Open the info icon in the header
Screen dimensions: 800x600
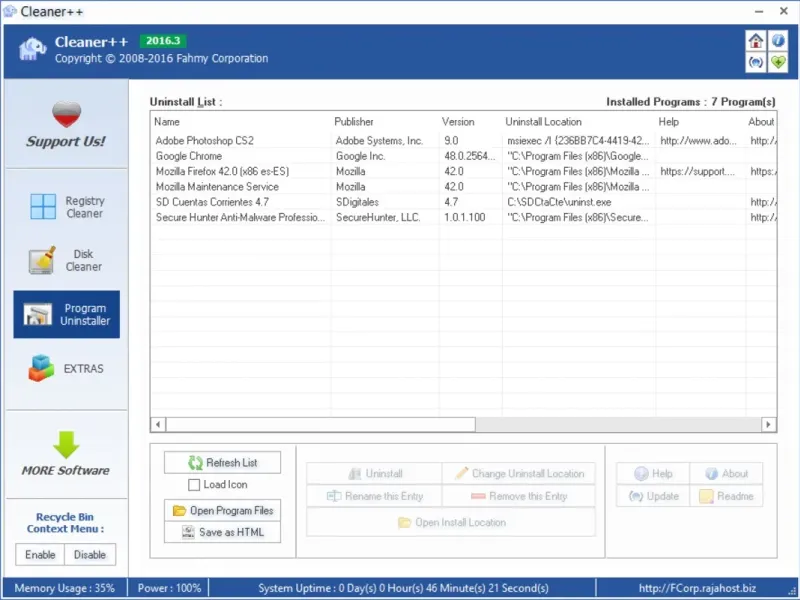click(x=778, y=40)
